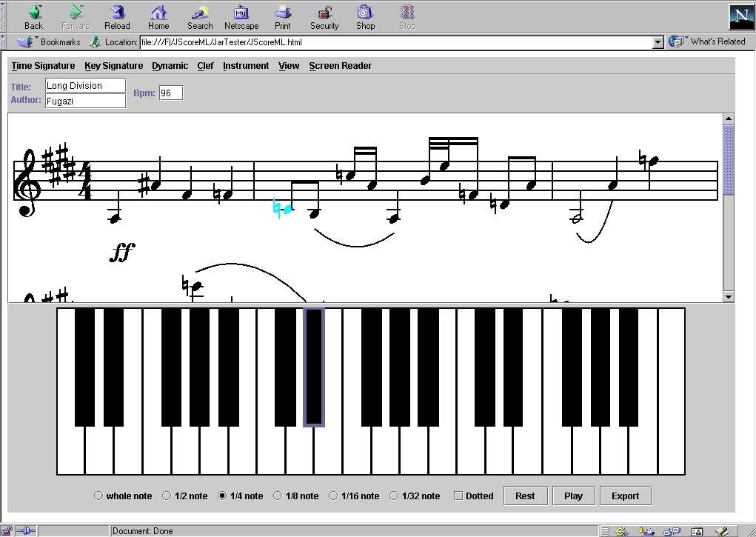
Task: Print the page using Print icon
Action: point(283,13)
